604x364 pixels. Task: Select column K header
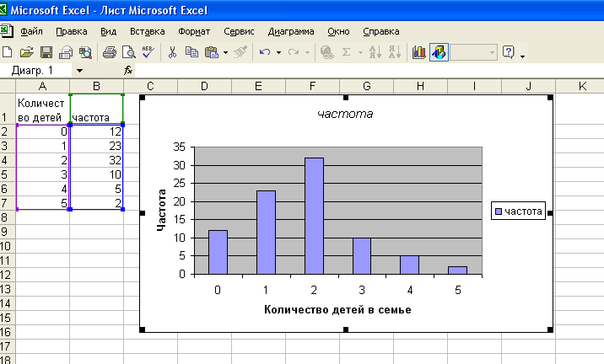582,86
